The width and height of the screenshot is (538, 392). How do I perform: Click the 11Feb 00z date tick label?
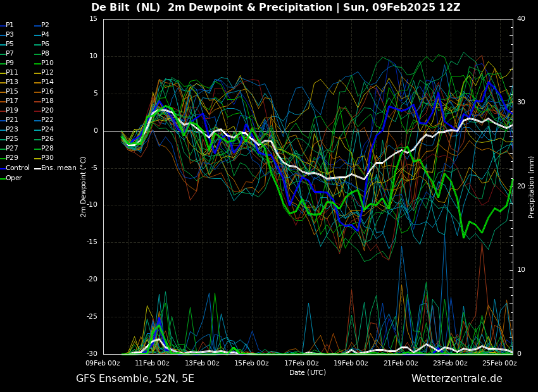point(153,363)
